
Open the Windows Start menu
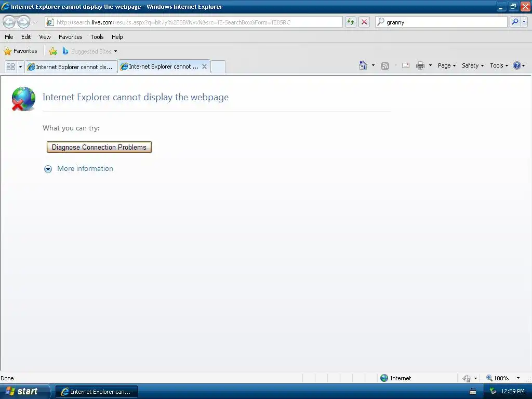pos(25,391)
